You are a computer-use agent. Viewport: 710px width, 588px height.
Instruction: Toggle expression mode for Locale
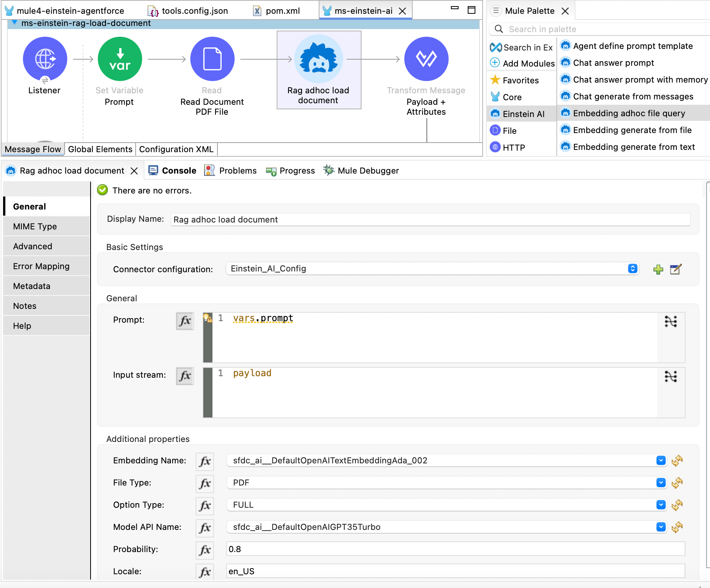(x=205, y=572)
